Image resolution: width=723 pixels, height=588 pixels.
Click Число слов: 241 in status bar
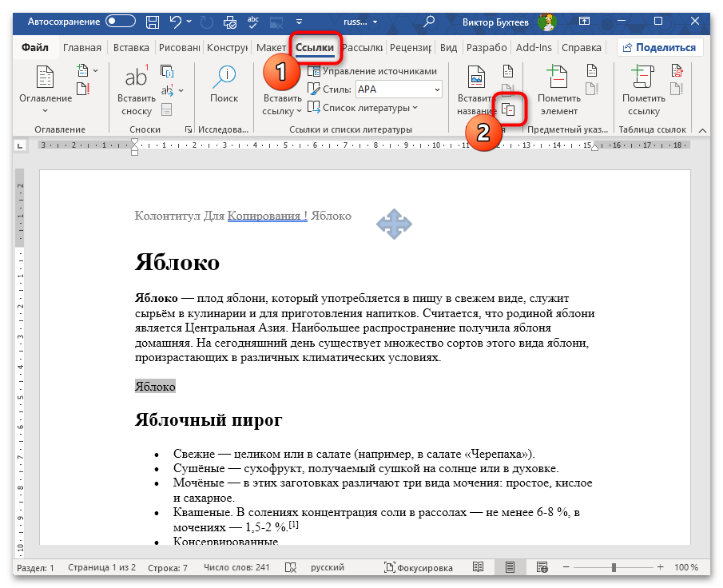click(236, 568)
